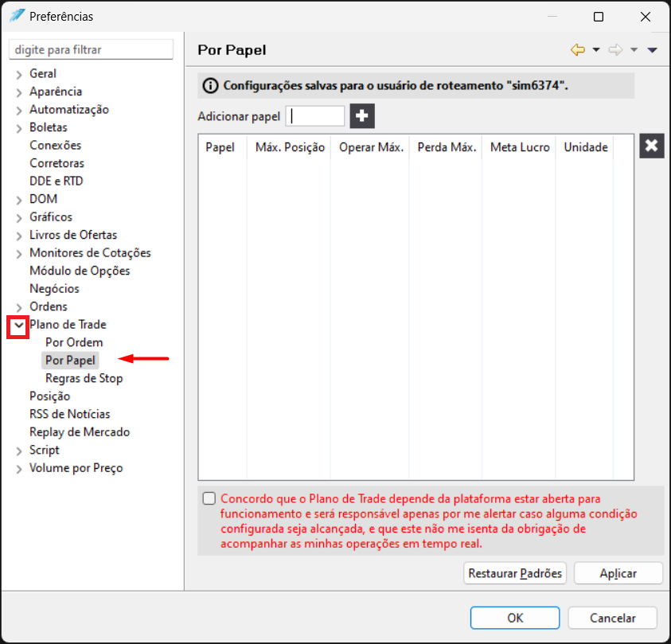Click the info icon in configuration banner
The height and width of the screenshot is (644, 671).
[210, 86]
